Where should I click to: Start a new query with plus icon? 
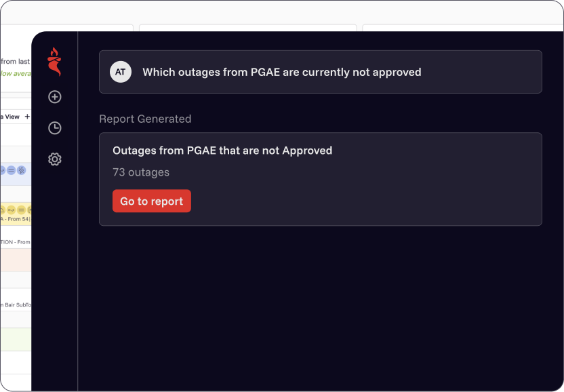pyautogui.click(x=55, y=97)
